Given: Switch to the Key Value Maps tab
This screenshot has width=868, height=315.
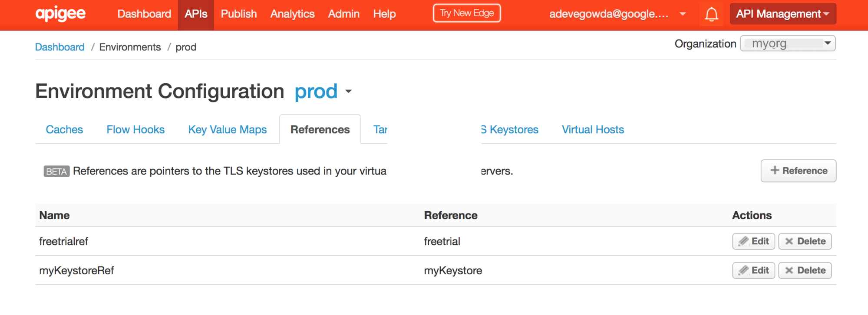Looking at the screenshot, I should tap(227, 130).
